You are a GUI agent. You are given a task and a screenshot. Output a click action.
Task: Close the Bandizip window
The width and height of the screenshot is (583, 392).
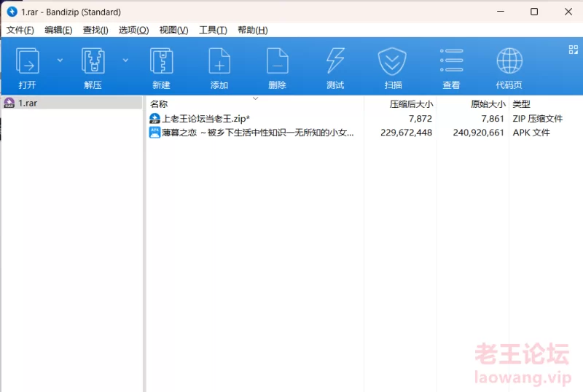568,12
